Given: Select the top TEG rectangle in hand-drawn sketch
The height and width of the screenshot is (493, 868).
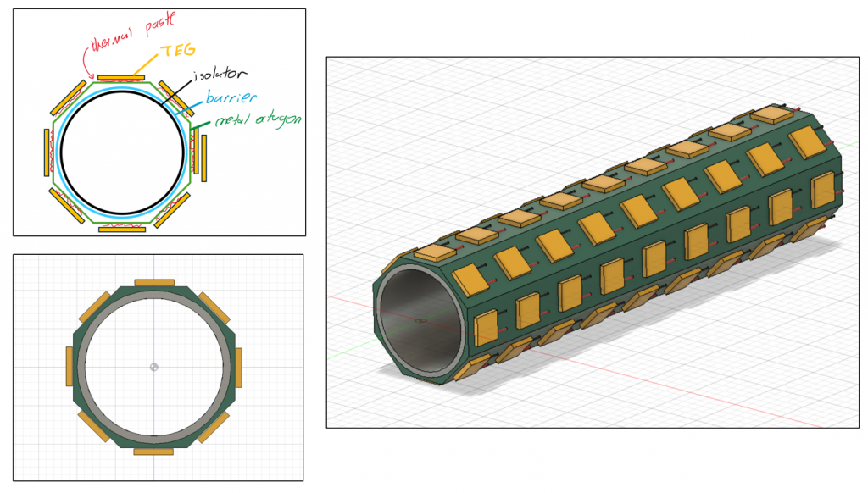Looking at the screenshot, I should [121, 77].
